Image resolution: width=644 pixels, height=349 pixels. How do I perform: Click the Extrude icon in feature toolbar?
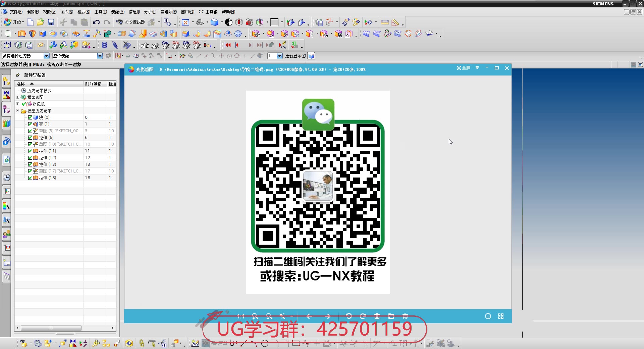(x=22, y=34)
